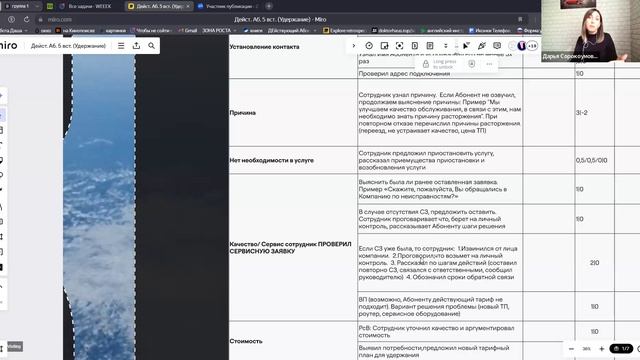640x360 pixels.
Task: Switch to the 'Все задачи - WEEEK' tab
Action: 89,6
